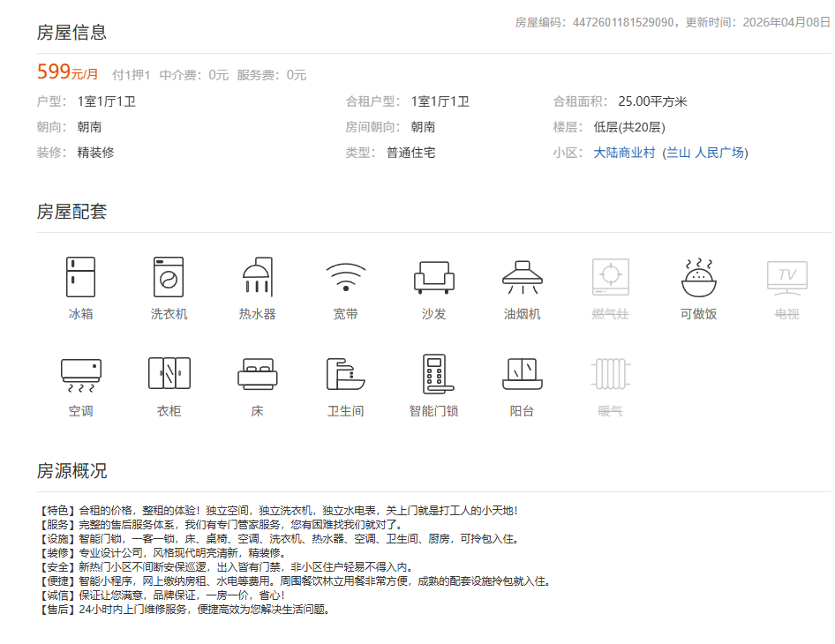Image resolution: width=835 pixels, height=644 pixels.
Task: Click the 沙发 sofa amenity icon
Action: (433, 278)
